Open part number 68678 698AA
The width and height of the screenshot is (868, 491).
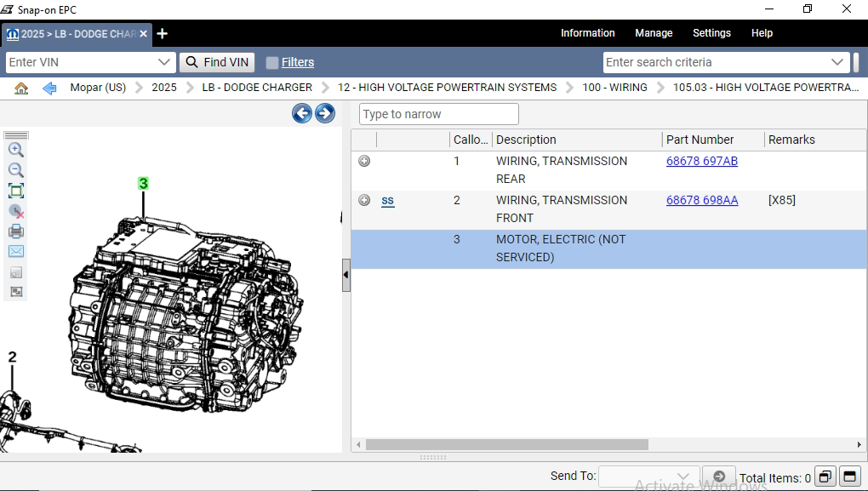click(702, 200)
